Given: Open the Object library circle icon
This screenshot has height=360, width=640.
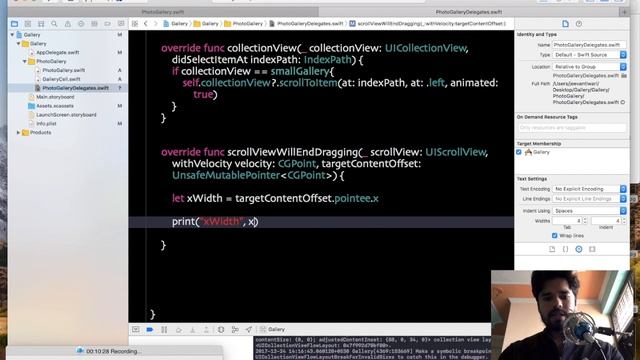Looking at the screenshot, I should [579, 249].
